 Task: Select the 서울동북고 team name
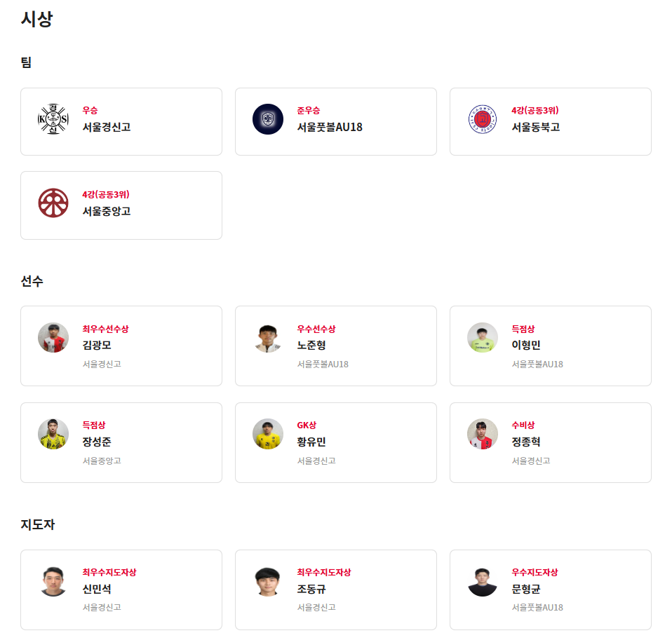(536, 128)
